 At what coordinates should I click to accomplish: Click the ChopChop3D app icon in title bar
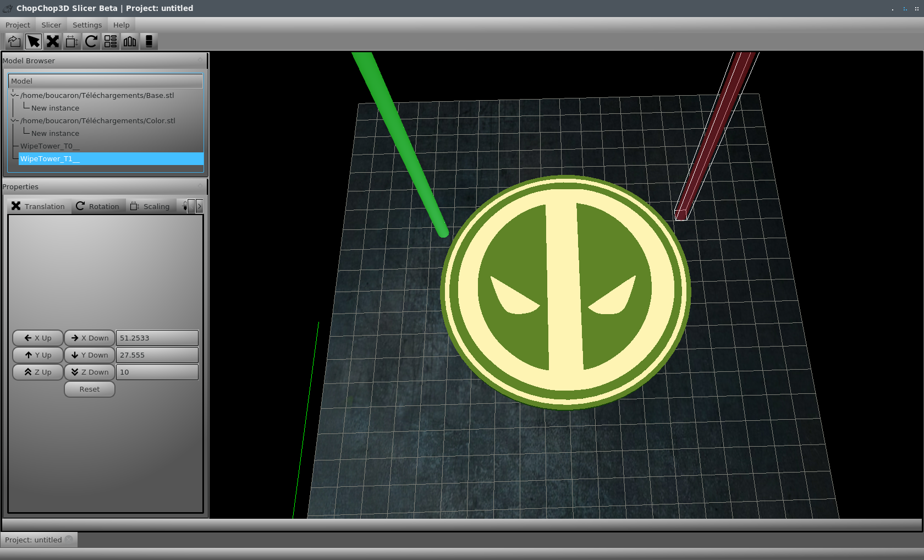[8, 8]
